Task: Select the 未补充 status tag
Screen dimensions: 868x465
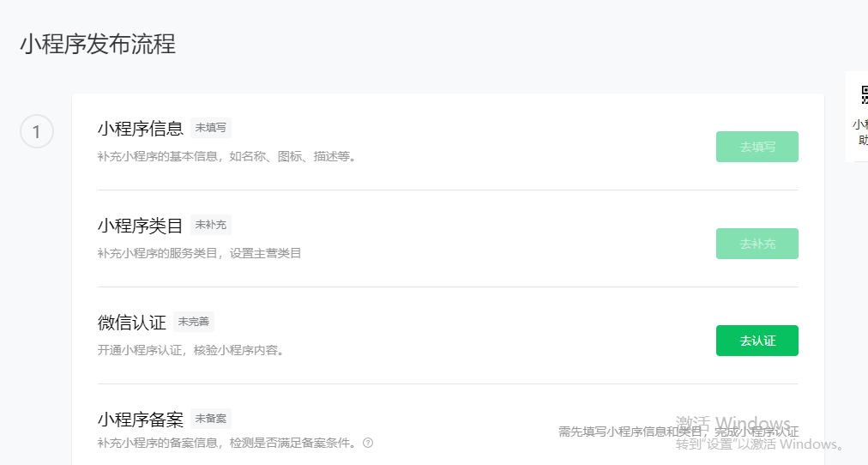Action: pyautogui.click(x=211, y=225)
